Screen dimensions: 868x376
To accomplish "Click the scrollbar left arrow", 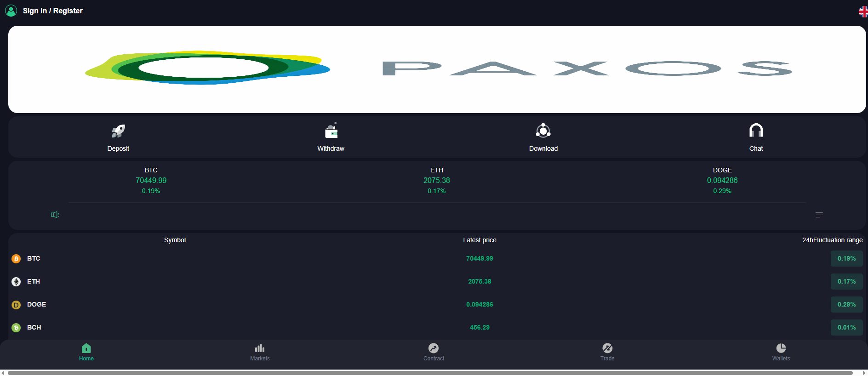I will [3, 373].
